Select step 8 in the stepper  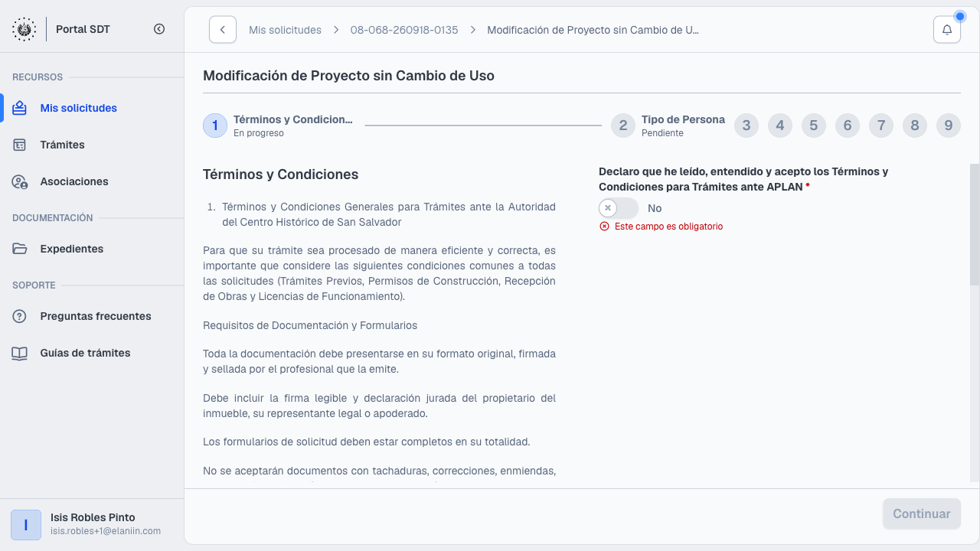tap(915, 126)
